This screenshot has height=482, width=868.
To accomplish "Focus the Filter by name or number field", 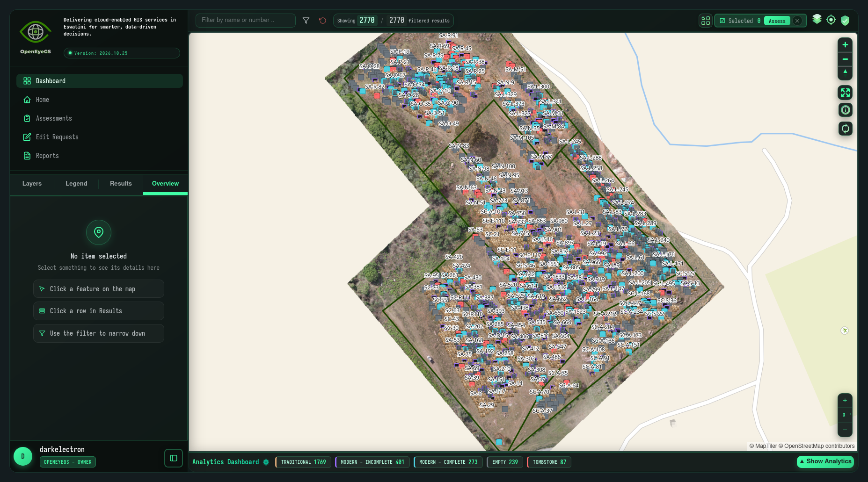I will click(246, 20).
